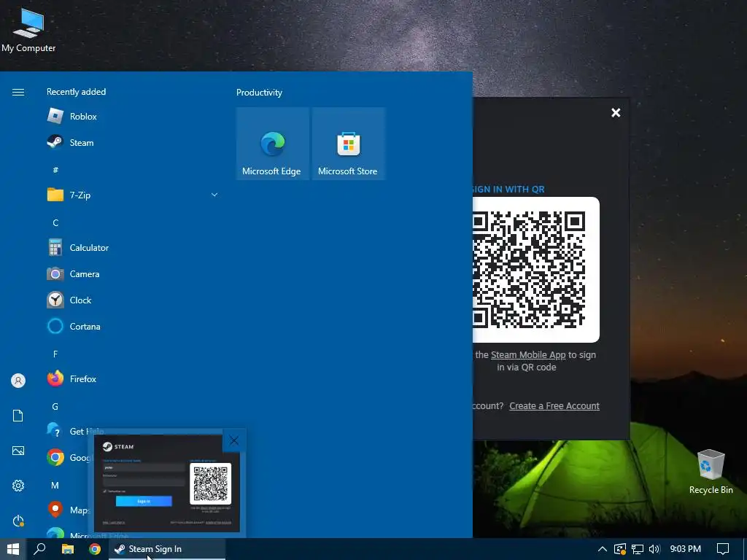Jump to the M letter header
This screenshot has height=560, width=747.
click(55, 485)
